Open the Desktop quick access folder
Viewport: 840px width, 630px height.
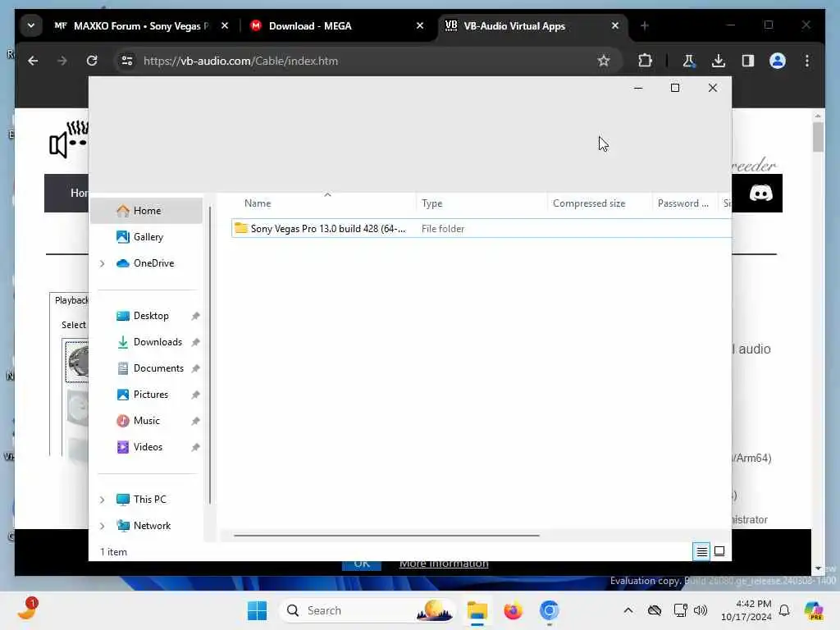(151, 316)
